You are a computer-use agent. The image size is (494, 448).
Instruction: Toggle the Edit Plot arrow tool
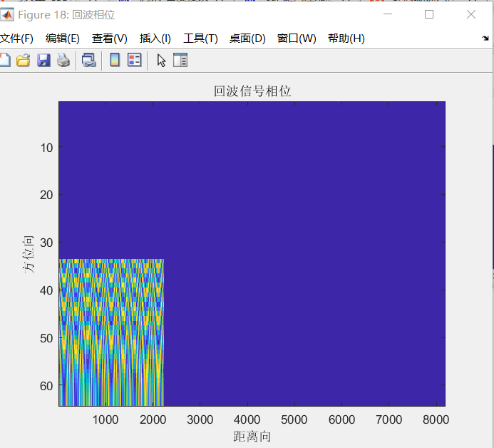[161, 60]
